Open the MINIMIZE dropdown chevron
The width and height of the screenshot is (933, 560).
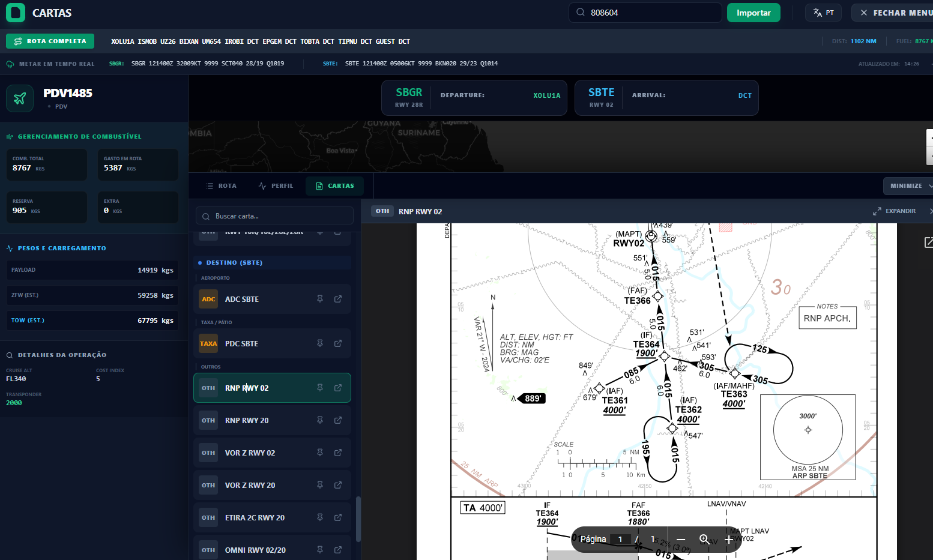[x=930, y=186]
